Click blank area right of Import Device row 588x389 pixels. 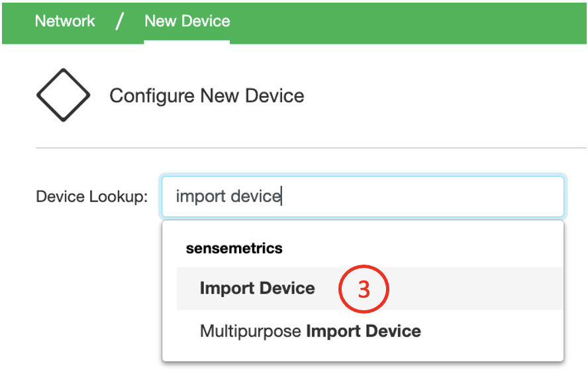click(477, 289)
